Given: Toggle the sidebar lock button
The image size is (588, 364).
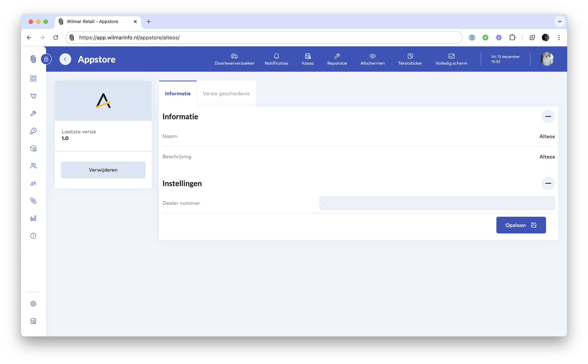Looking at the screenshot, I should click(46, 59).
